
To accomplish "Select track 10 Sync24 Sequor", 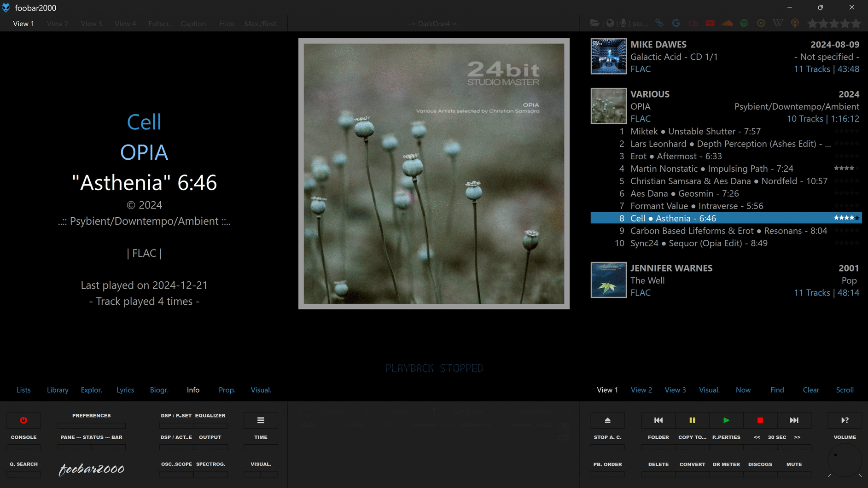I will 726,243.
